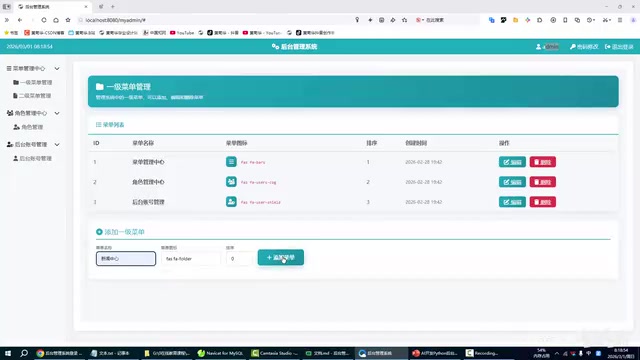Click the plus circle icon by 添加一级菜单
This screenshot has width=640, height=360.
point(99,232)
